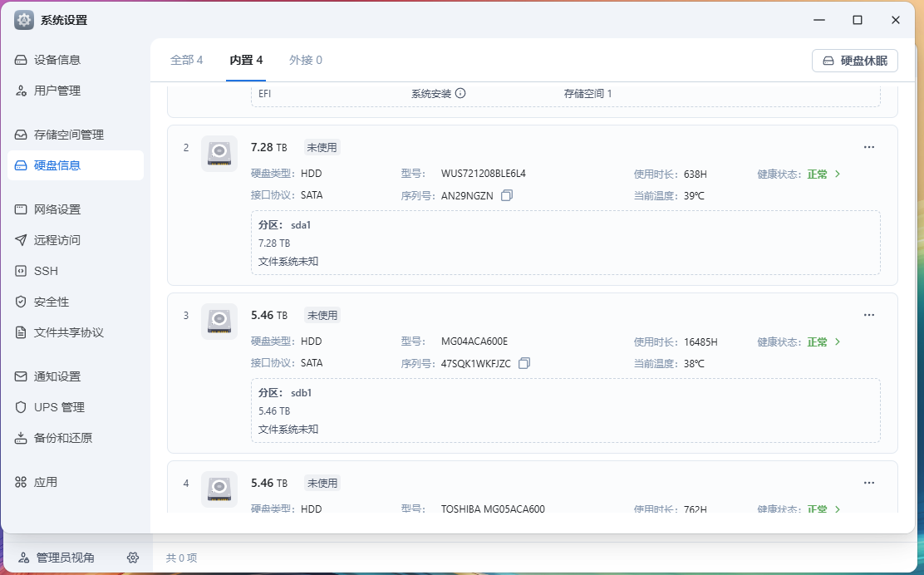924x575 pixels.
Task: Click 当前温度 38℃ value
Action: coord(694,364)
